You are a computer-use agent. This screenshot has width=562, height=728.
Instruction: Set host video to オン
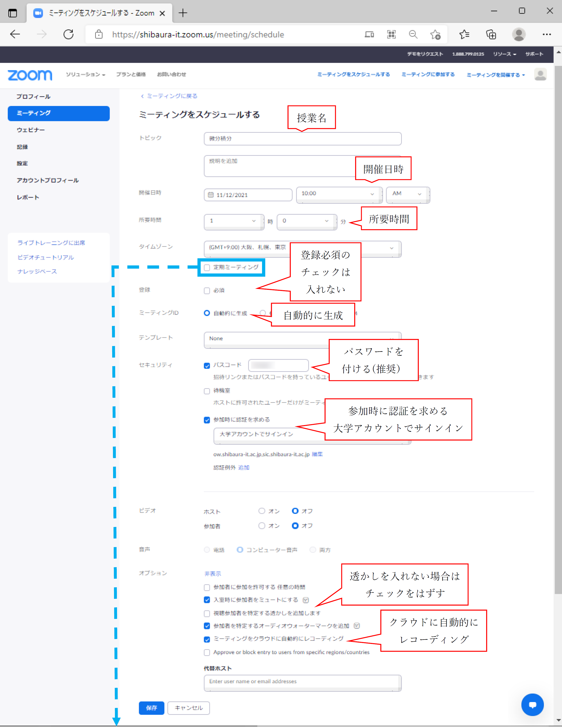(262, 511)
